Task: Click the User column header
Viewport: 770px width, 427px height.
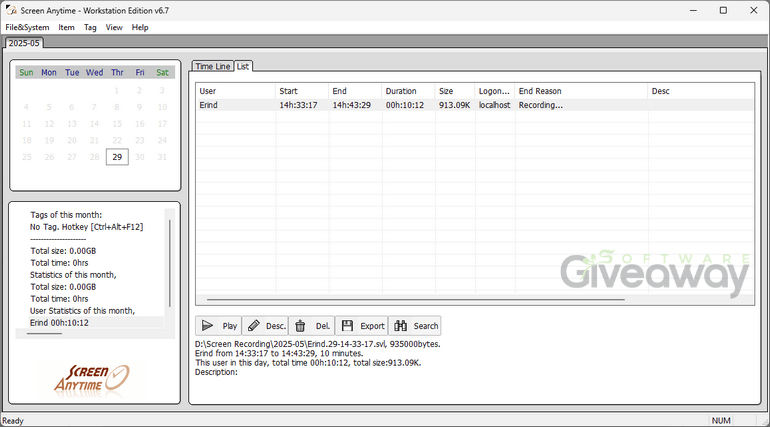Action: tap(236, 91)
